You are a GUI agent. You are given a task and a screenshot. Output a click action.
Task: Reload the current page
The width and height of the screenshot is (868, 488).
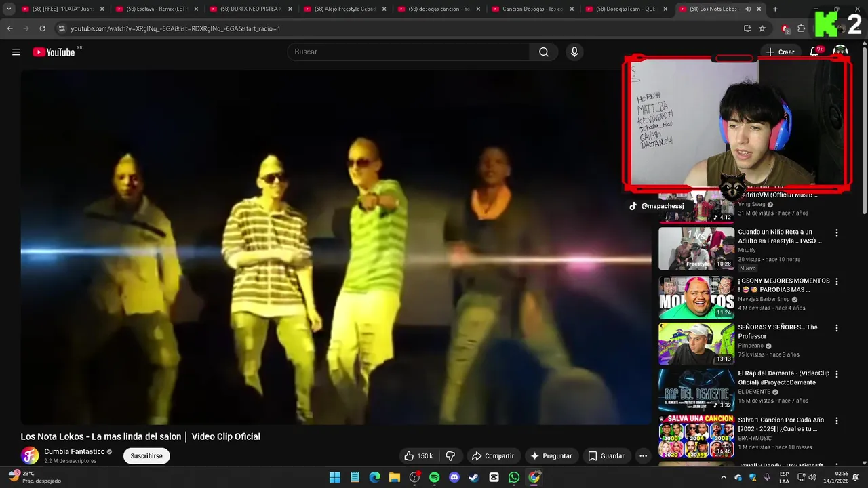pos(42,28)
